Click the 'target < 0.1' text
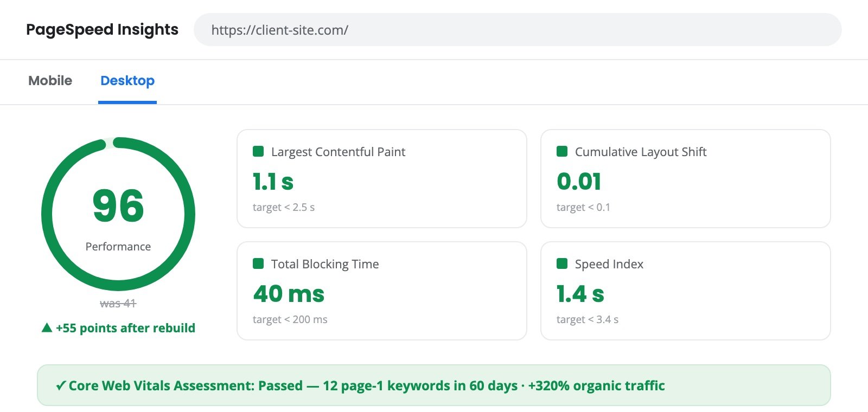 pos(583,207)
